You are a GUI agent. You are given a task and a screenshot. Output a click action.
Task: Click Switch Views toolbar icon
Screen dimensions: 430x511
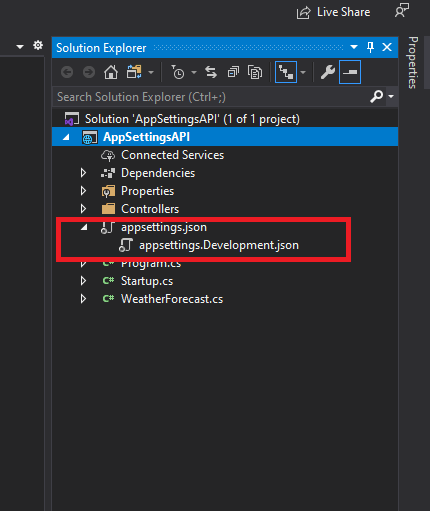pyautogui.click(x=134, y=72)
